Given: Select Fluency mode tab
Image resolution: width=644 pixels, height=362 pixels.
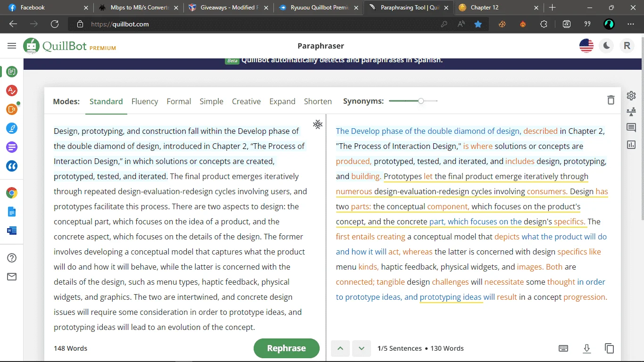Looking at the screenshot, I should (x=145, y=101).
